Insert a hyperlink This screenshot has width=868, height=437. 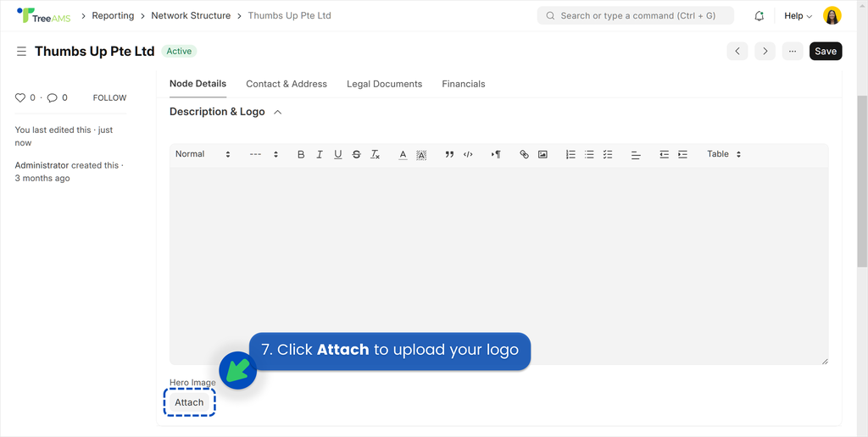click(524, 154)
